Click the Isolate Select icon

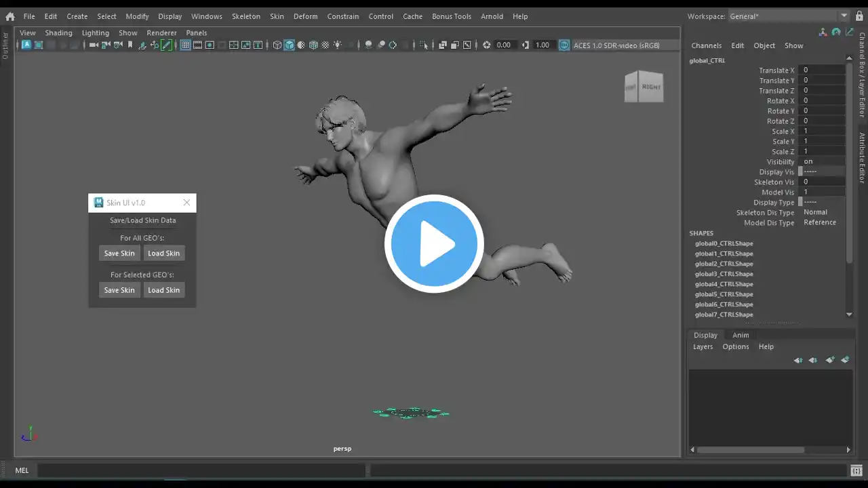coord(425,45)
